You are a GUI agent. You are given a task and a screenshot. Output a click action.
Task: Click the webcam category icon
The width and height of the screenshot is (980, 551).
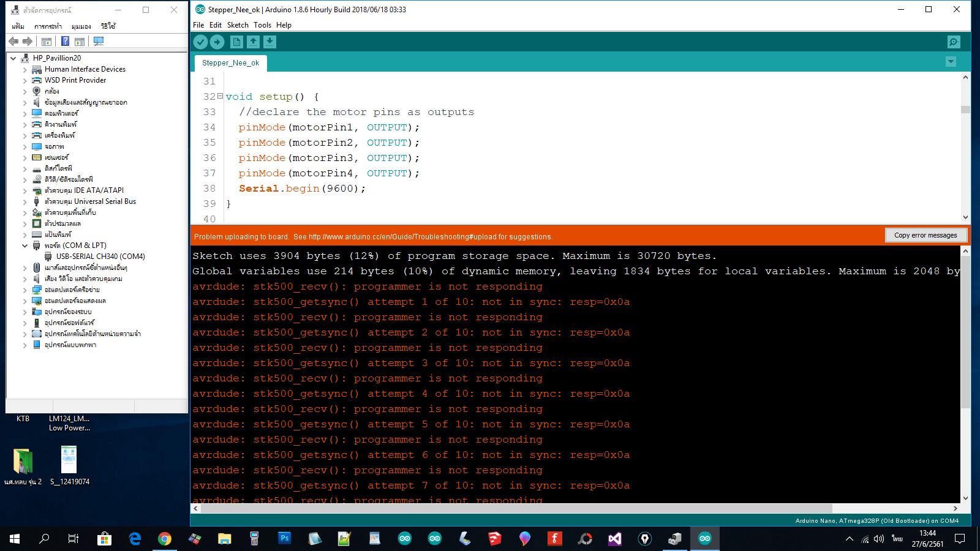(37, 91)
